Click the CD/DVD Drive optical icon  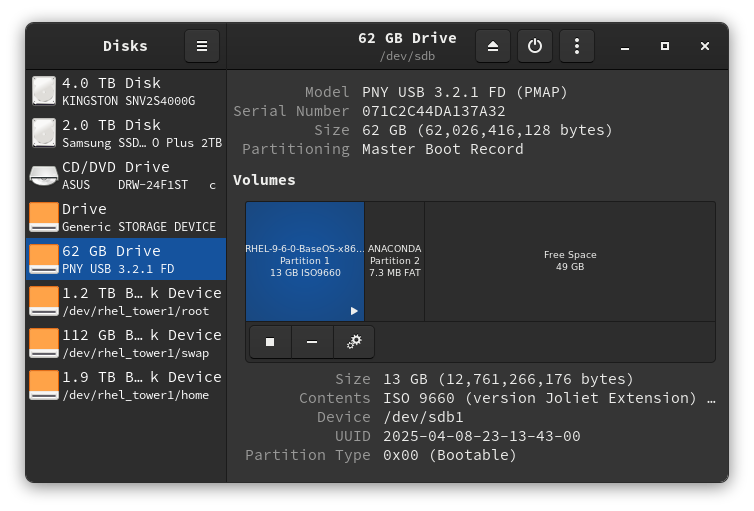pyautogui.click(x=44, y=175)
